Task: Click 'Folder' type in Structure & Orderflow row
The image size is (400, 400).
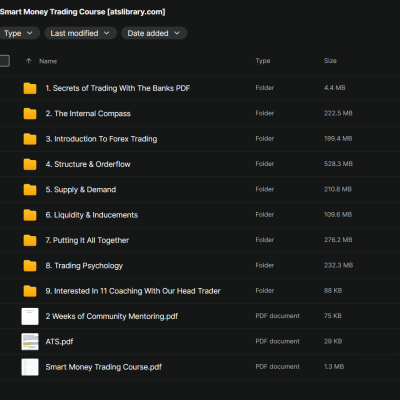Action: point(265,164)
